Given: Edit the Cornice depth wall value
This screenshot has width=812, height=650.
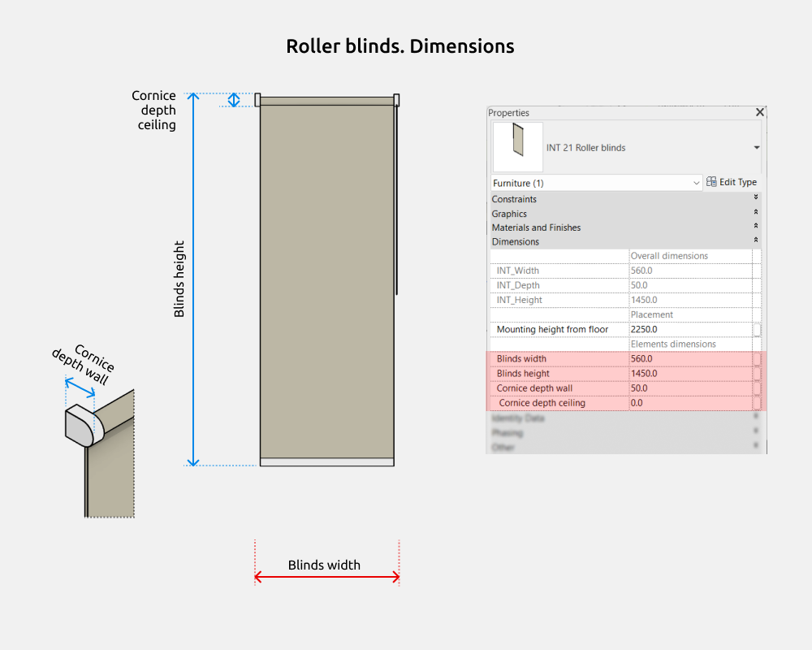Looking at the screenshot, I should click(x=690, y=388).
